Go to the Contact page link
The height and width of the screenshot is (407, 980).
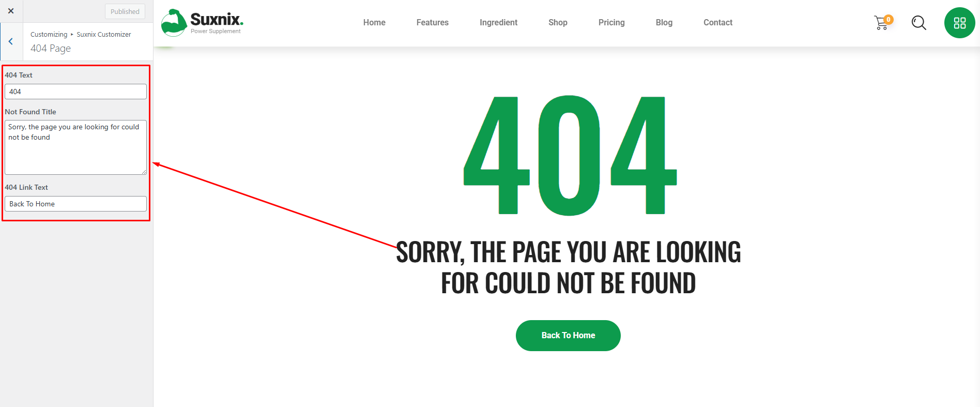pos(718,23)
